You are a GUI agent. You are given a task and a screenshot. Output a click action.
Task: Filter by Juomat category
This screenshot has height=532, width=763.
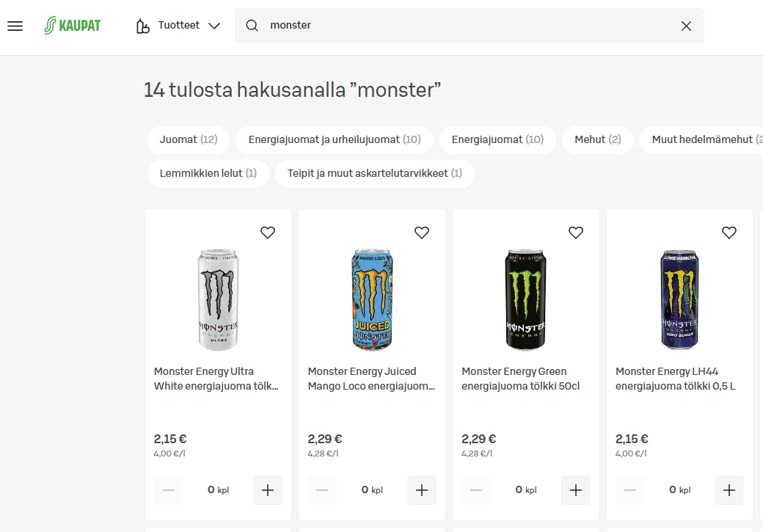tap(188, 139)
